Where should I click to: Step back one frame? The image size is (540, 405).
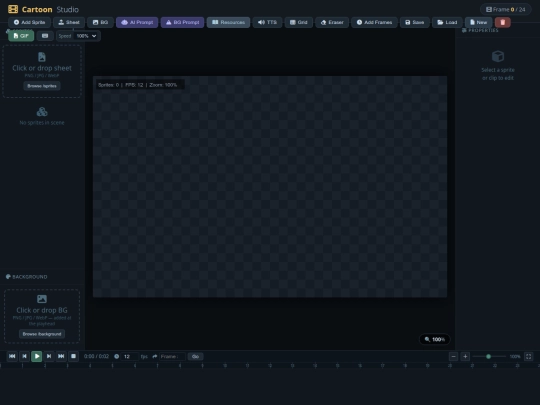[24, 356]
